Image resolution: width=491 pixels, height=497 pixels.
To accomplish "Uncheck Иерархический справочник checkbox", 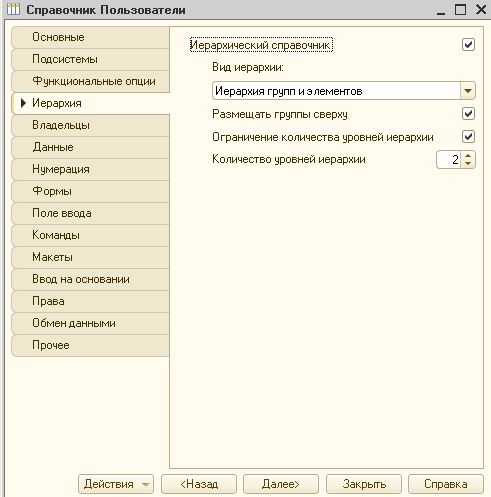I will tap(468, 45).
